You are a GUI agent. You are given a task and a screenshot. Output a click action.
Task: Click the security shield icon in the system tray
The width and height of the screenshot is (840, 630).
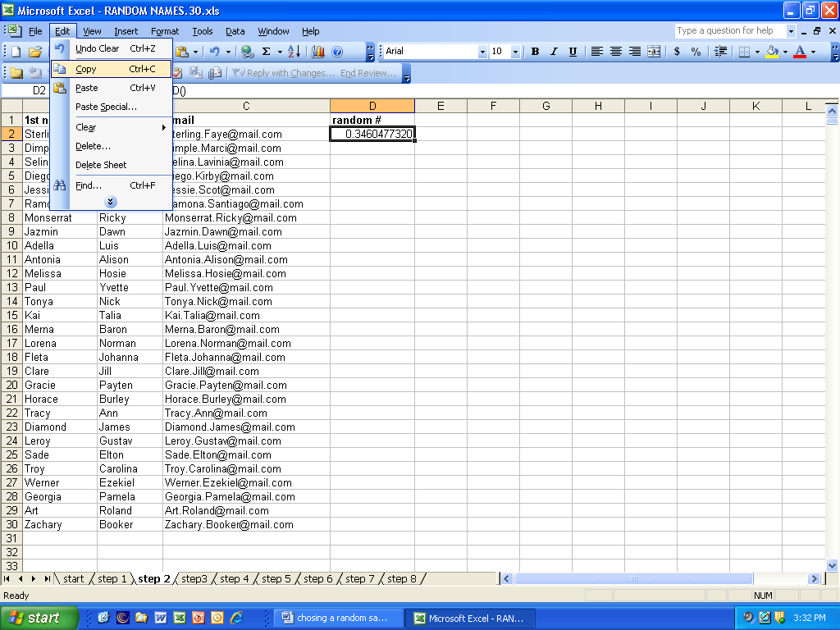[780, 618]
